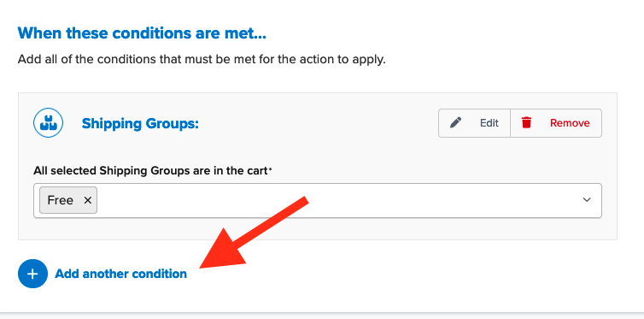This screenshot has height=319, width=644.
Task: Open the shipping groups selection box
Action: tap(318, 201)
